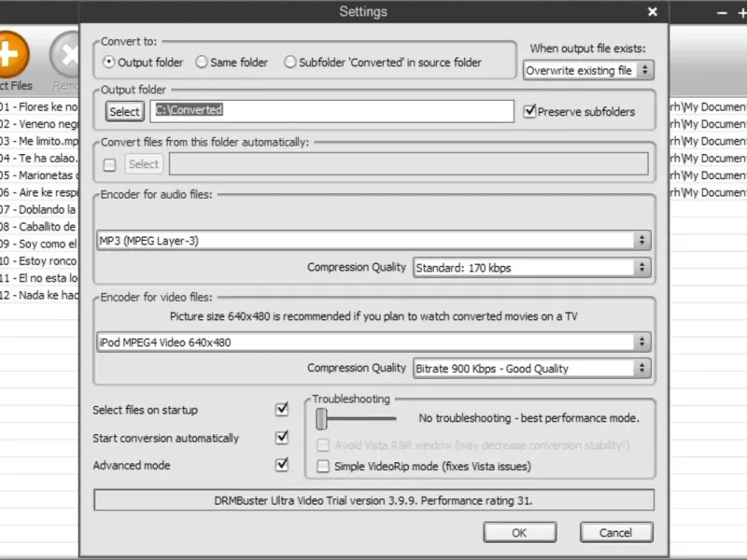The height and width of the screenshot is (560, 747).
Task: Enable Simple VideoRip mode checkbox
Action: tap(323, 466)
